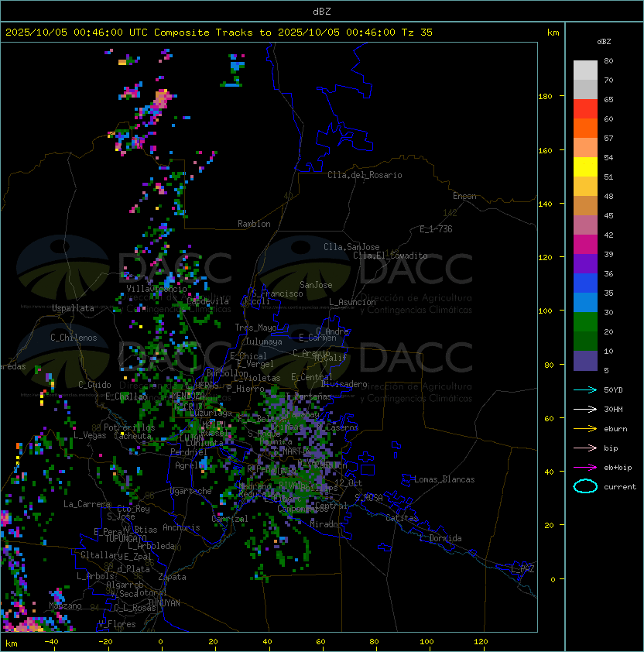Click the 'Mirador' map label
Screen dimensions: 644x652
pyautogui.click(x=327, y=524)
